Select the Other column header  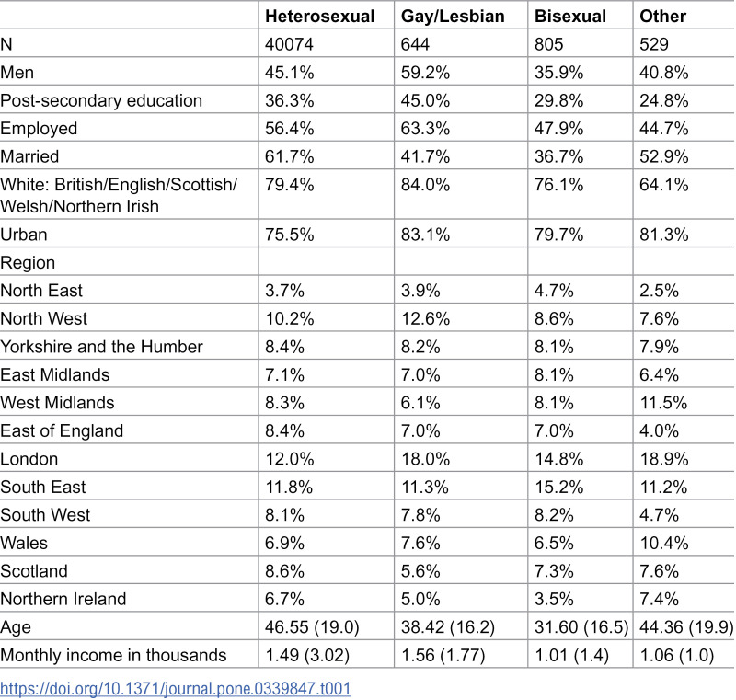[x=662, y=17]
